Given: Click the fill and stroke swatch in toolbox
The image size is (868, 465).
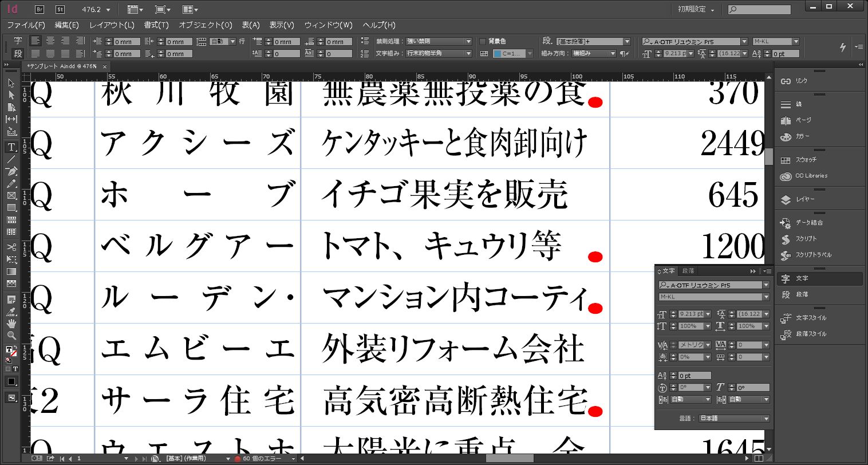Looking at the screenshot, I should pos(11,350).
